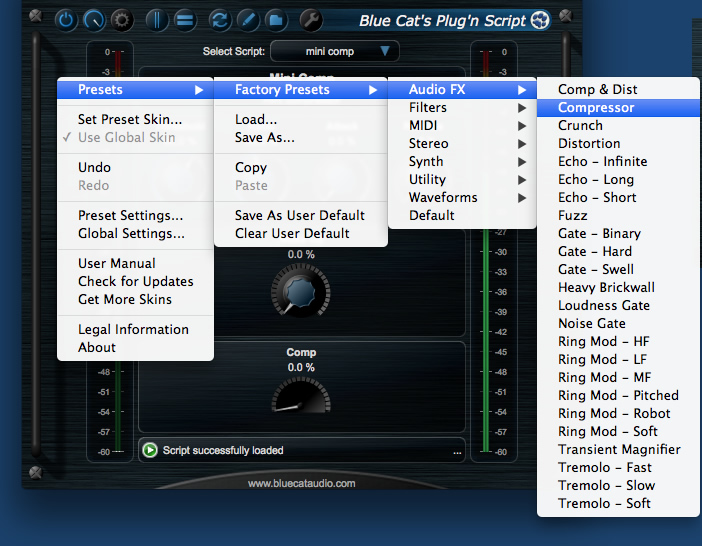This screenshot has height=546, width=702.
Task: Select the Loudness Gate preset
Action: [x=618, y=305]
